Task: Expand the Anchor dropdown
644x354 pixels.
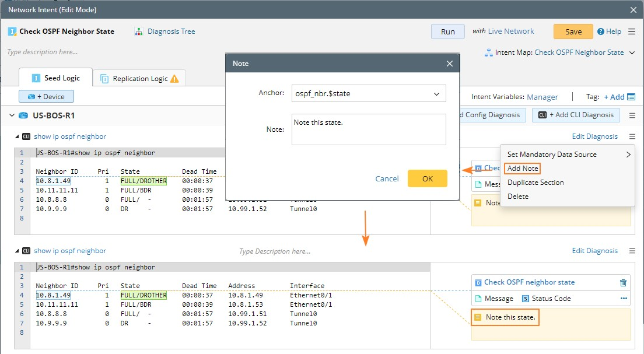Action: coord(436,94)
